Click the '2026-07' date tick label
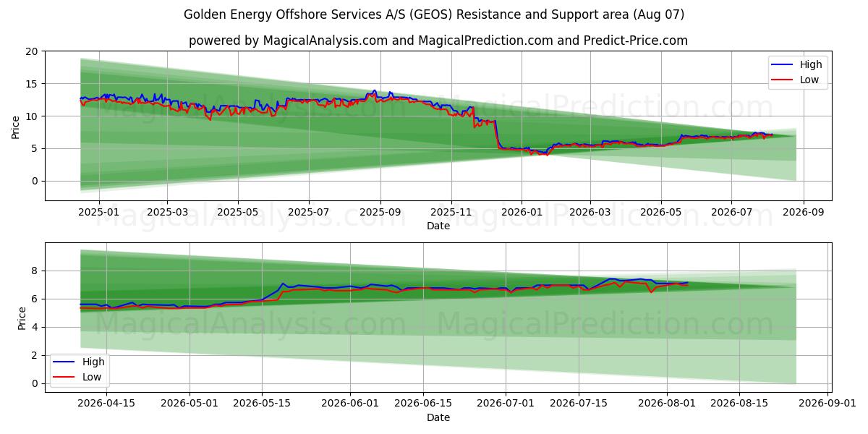This screenshot has width=868, height=434. (731, 212)
